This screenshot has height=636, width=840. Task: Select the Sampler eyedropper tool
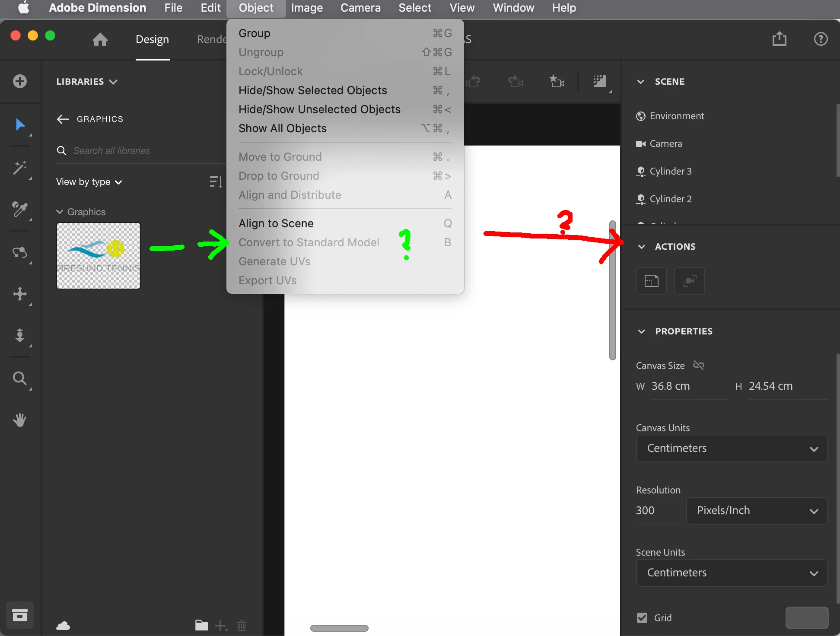tap(19, 209)
